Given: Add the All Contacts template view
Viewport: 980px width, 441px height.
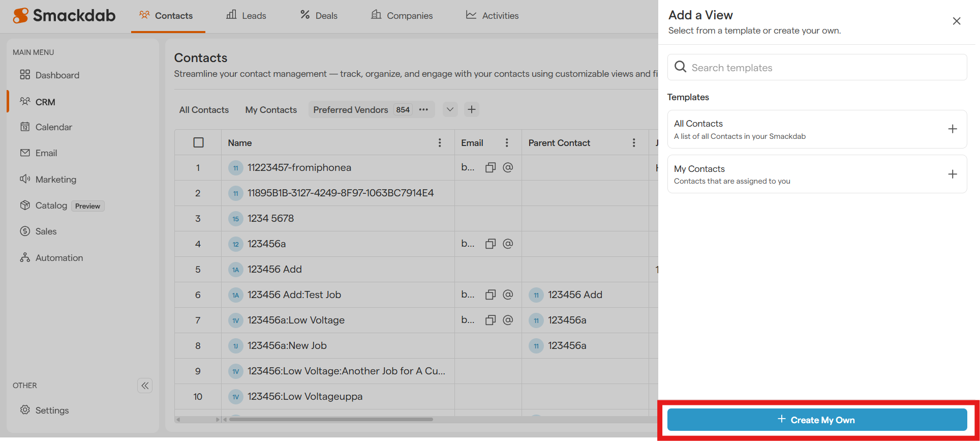Looking at the screenshot, I should (952, 129).
